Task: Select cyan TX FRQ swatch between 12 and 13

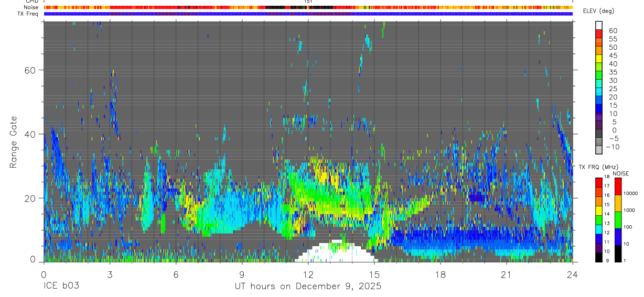Action: 599,228
